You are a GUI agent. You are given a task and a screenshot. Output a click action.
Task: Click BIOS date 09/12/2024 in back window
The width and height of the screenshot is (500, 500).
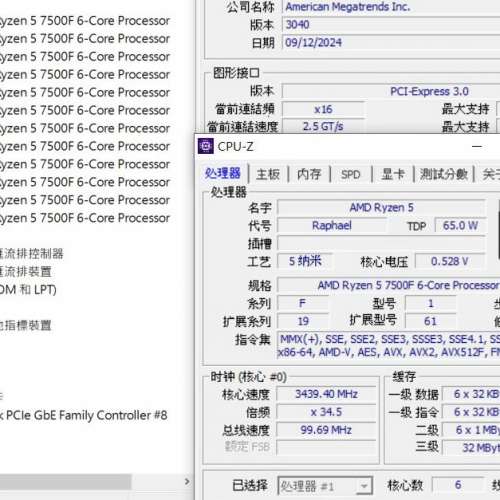[313, 43]
